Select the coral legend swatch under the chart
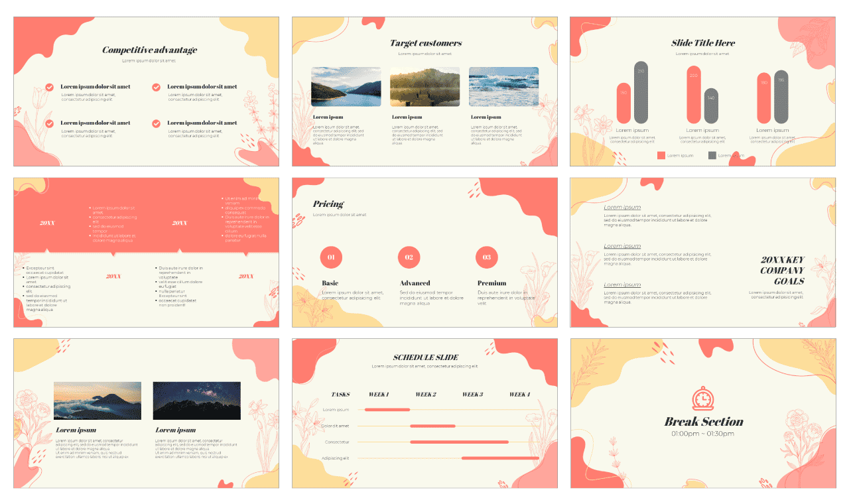This screenshot has width=849, height=504. pos(661,155)
